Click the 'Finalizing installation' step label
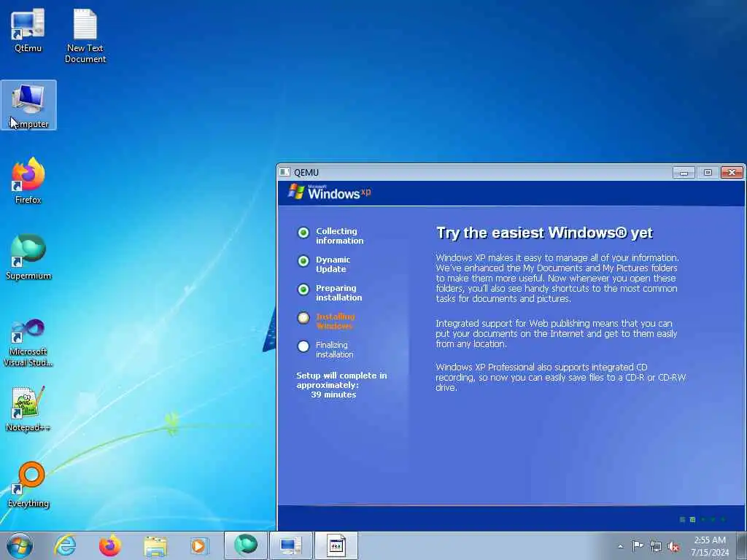The width and height of the screenshot is (747, 560). click(x=334, y=349)
